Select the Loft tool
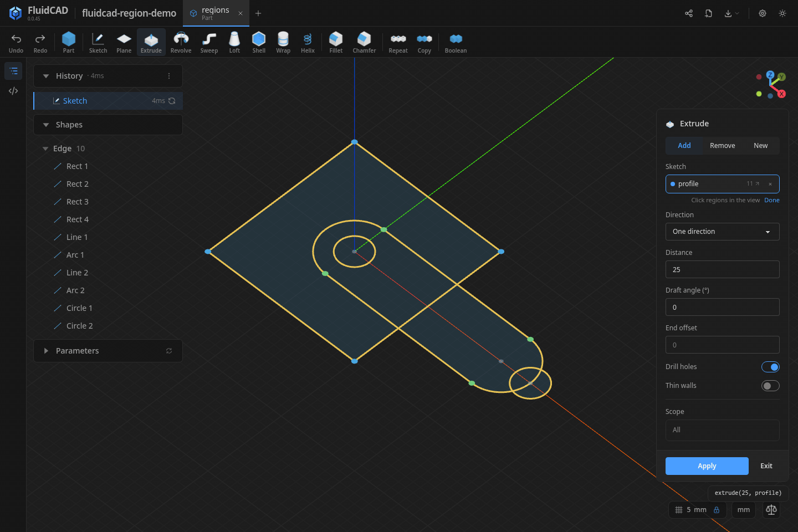798x532 pixels. point(234,42)
